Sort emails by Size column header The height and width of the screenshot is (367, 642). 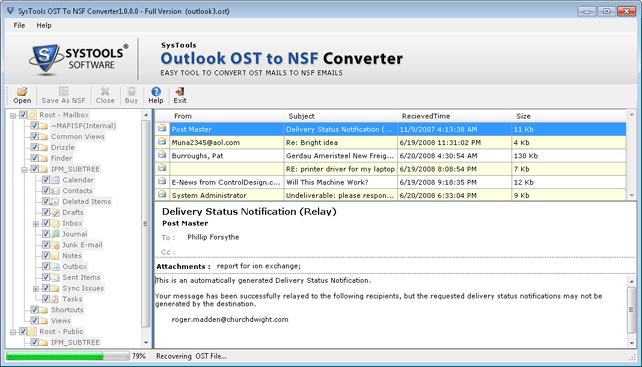coord(569,116)
